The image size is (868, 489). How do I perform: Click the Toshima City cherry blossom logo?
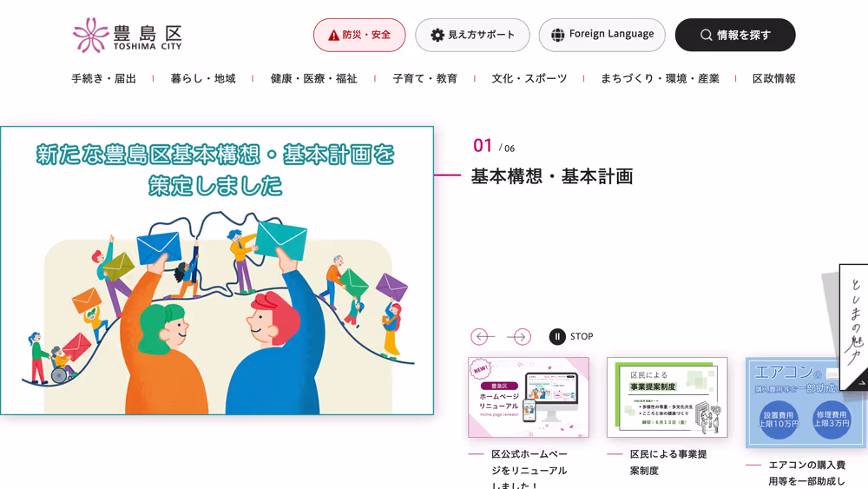[127, 35]
